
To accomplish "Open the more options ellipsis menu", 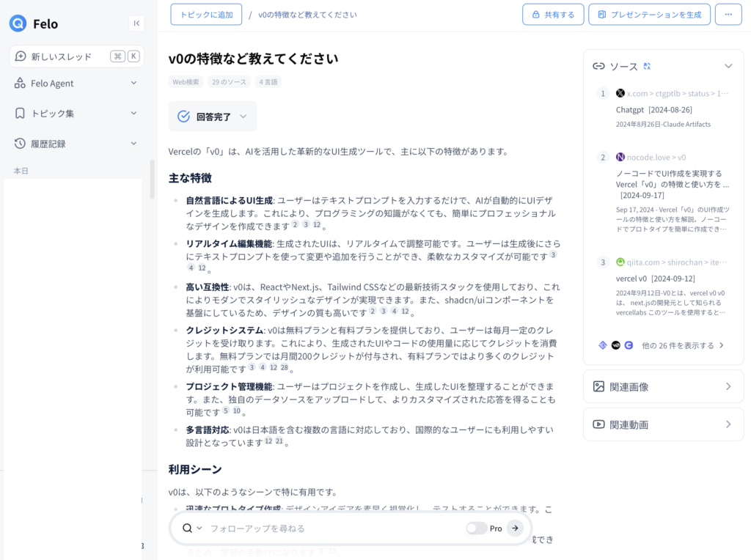I will [x=728, y=14].
